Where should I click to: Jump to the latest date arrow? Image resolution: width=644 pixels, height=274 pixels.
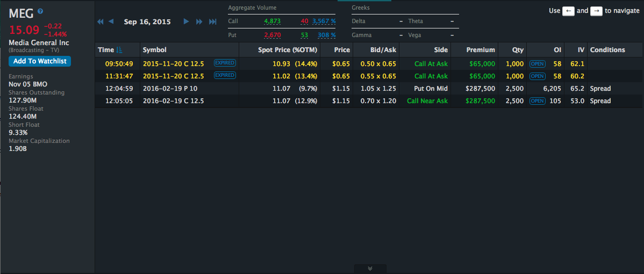pyautogui.click(x=213, y=21)
